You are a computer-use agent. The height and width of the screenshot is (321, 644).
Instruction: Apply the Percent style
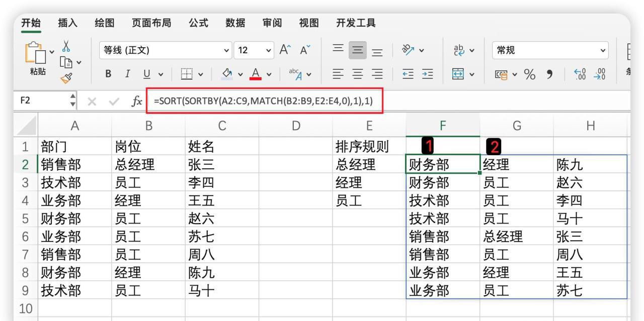pos(529,75)
